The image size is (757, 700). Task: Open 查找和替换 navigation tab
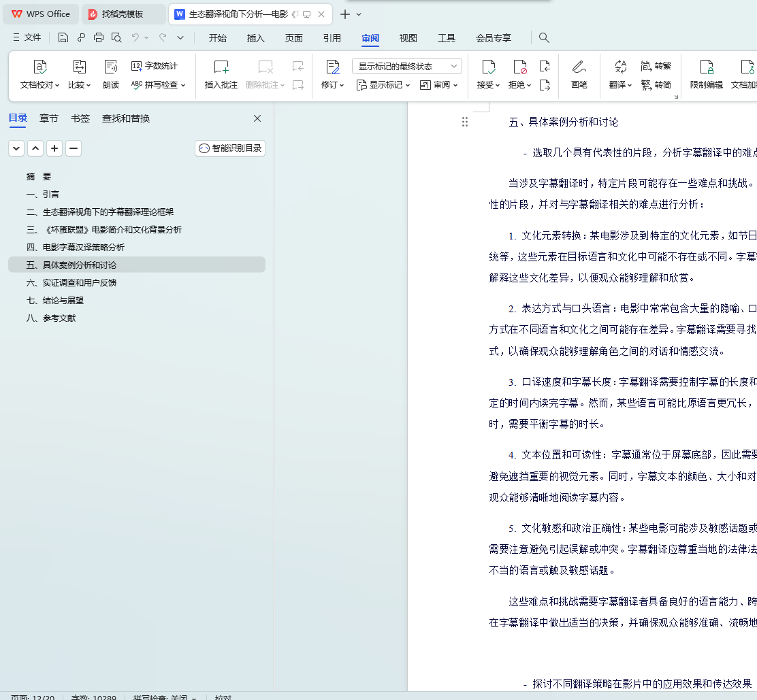(x=126, y=118)
